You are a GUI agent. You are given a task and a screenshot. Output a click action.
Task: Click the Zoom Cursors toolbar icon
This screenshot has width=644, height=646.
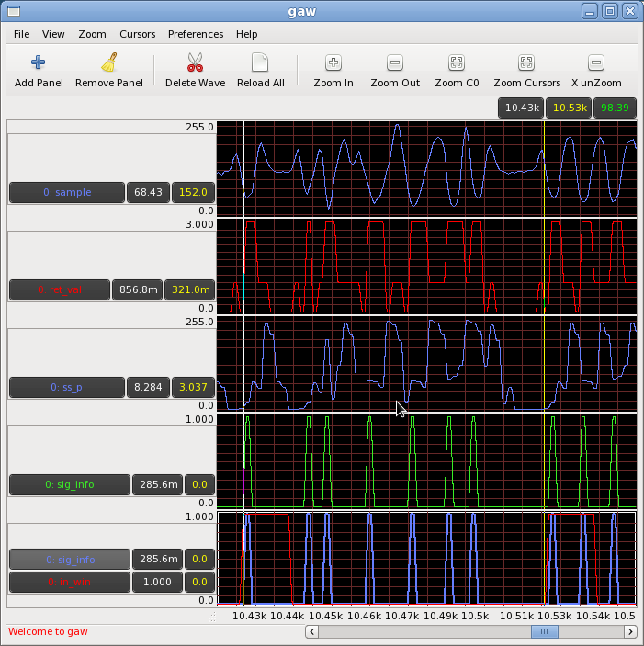526,63
